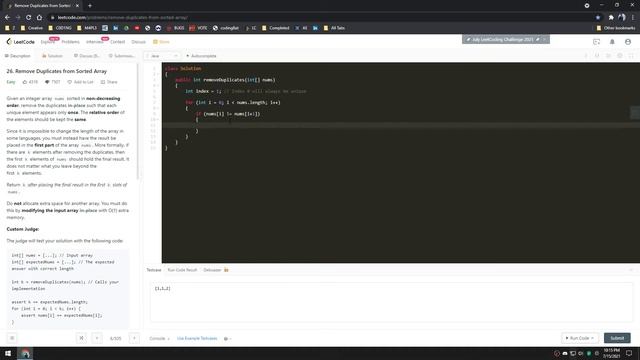The image size is (640, 360).
Task: Open a new browser tab
Action: pyautogui.click(x=90, y=6)
